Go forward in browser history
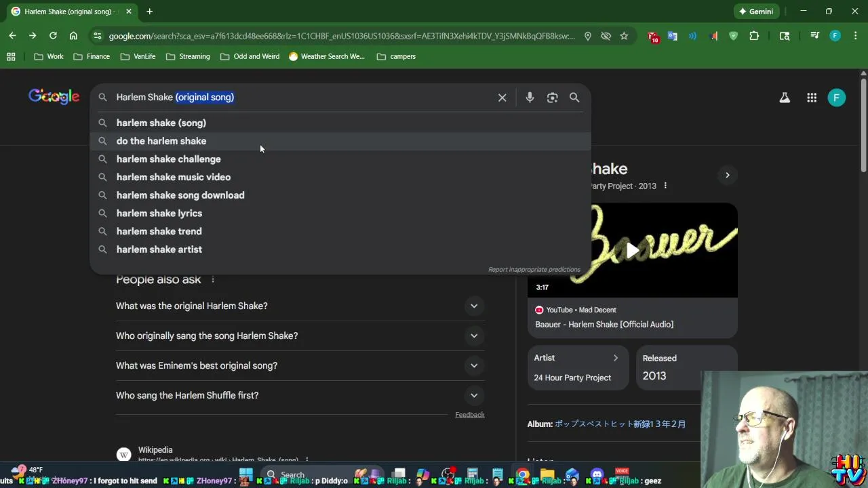 click(x=33, y=36)
